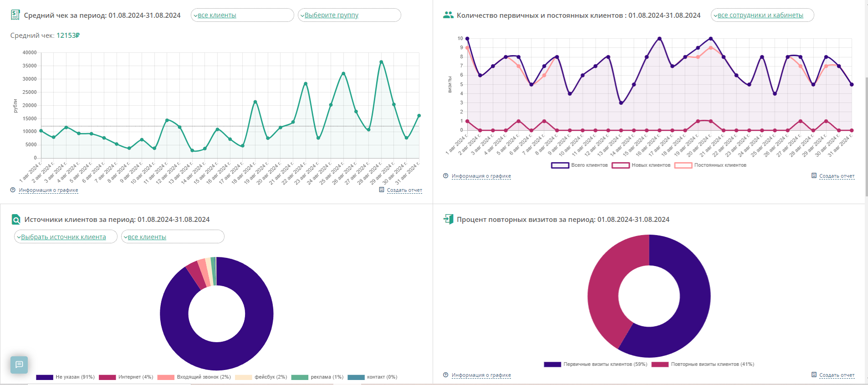
Task: Click 'Первичные визиты клиентов' purple swatch
Action: click(x=552, y=364)
